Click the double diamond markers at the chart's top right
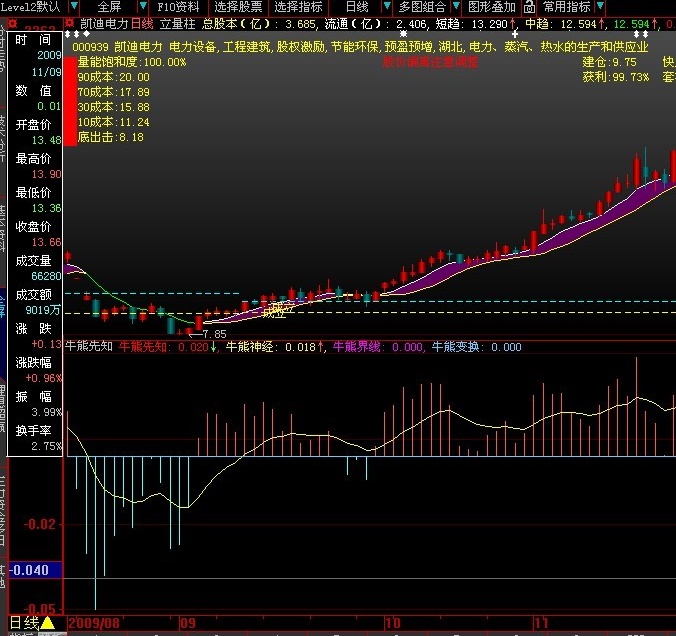Screen dimensions: 676x636 (x=641, y=34)
